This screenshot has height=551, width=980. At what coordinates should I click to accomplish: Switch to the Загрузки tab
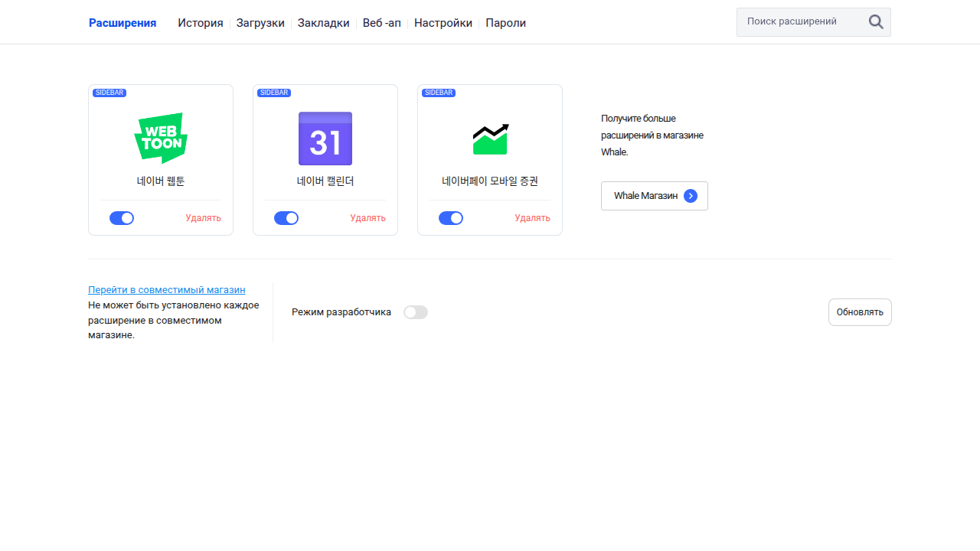pyautogui.click(x=260, y=23)
